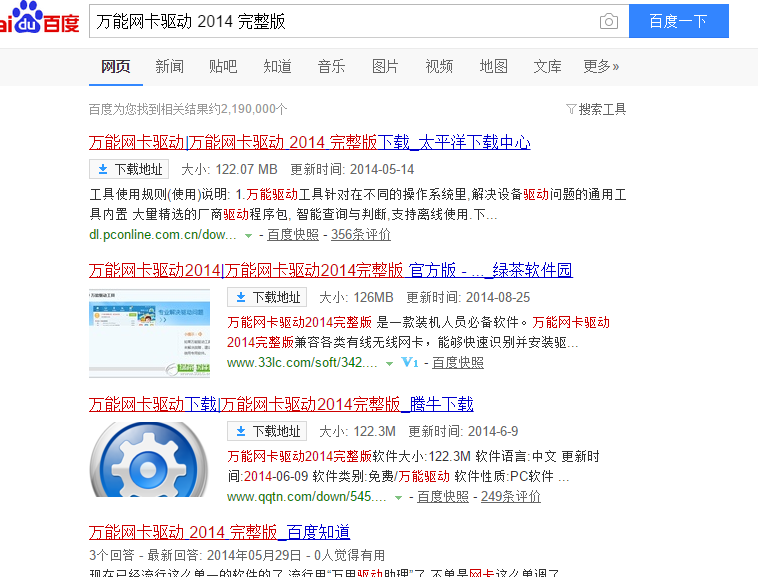Expand dropdown arrow next to www.qqtn.com URL
This screenshot has width=758, height=577.
pyautogui.click(x=398, y=497)
